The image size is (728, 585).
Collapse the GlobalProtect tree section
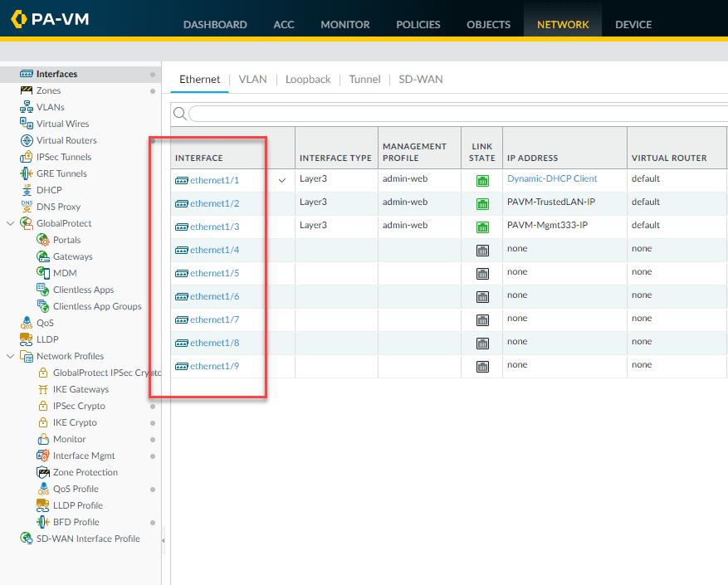(9, 223)
